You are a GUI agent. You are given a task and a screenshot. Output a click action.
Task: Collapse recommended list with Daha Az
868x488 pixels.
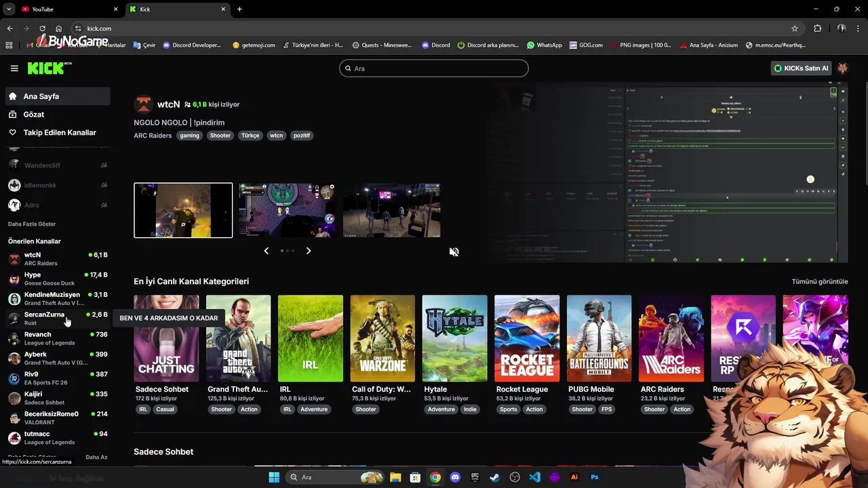click(x=96, y=457)
